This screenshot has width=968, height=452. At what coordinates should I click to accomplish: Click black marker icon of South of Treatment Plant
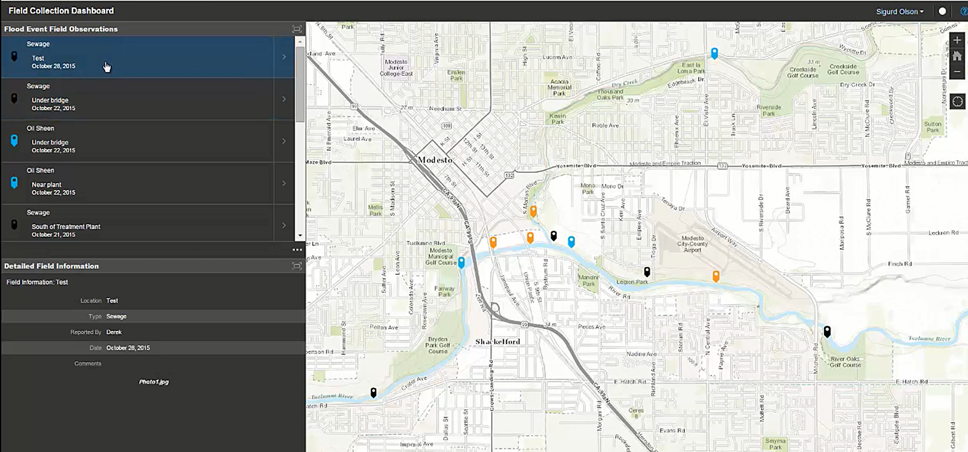point(14,225)
